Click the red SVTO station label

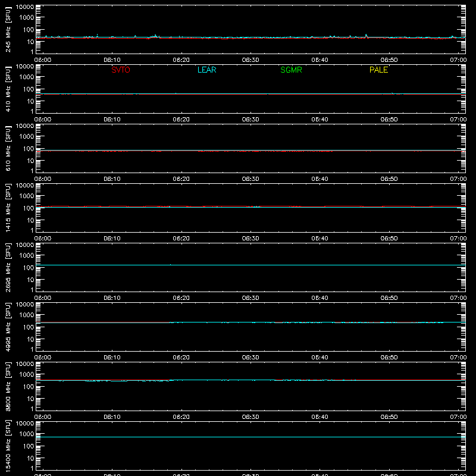pos(121,70)
